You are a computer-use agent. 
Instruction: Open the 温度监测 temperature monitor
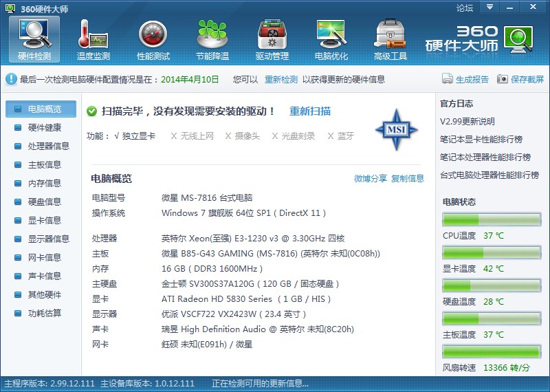(93, 39)
